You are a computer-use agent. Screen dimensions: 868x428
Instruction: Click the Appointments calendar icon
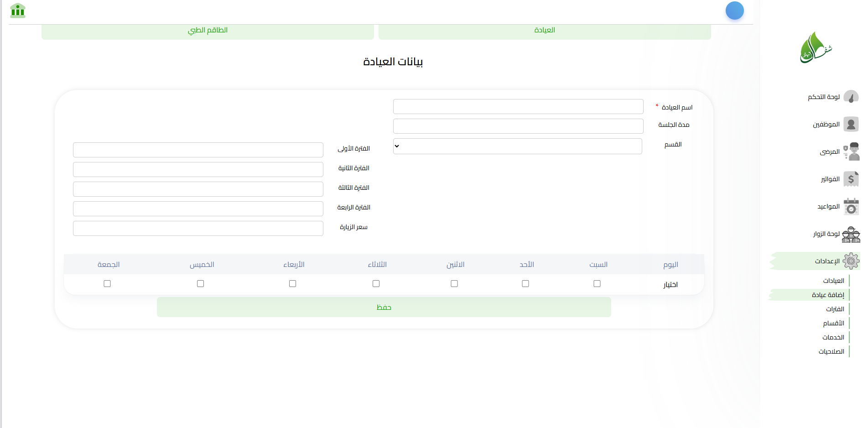851,206
